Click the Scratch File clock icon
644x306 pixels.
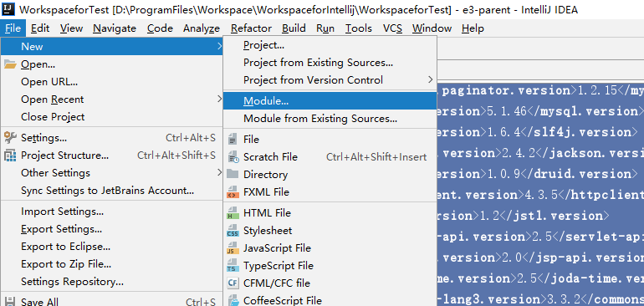(x=233, y=157)
